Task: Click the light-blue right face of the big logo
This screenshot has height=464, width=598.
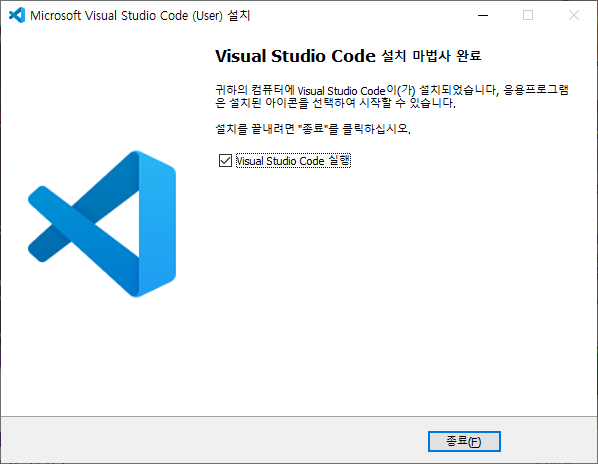Action: [157, 223]
